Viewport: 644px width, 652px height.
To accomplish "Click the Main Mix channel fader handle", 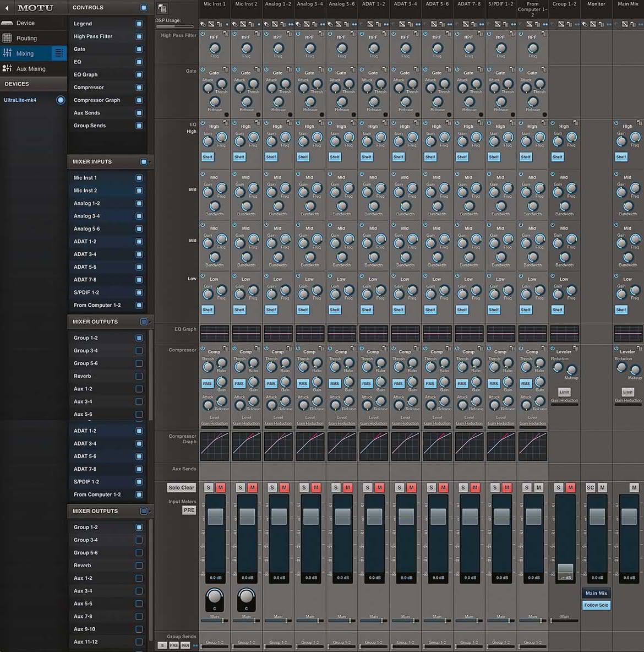I will (x=629, y=517).
